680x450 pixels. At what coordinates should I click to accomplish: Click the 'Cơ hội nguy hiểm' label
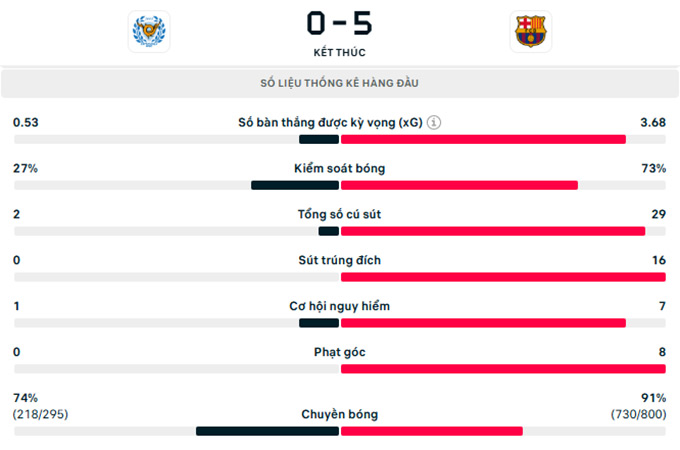pyautogui.click(x=340, y=306)
